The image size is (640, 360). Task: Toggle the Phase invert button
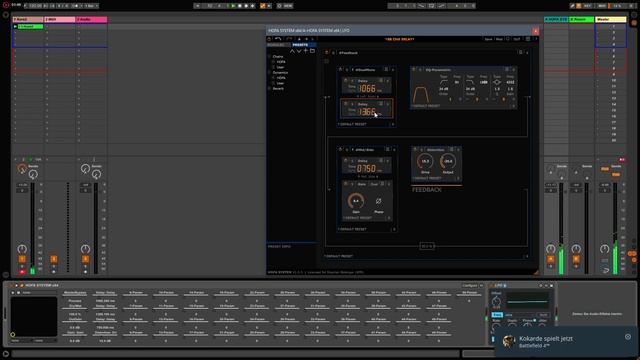pos(378,201)
